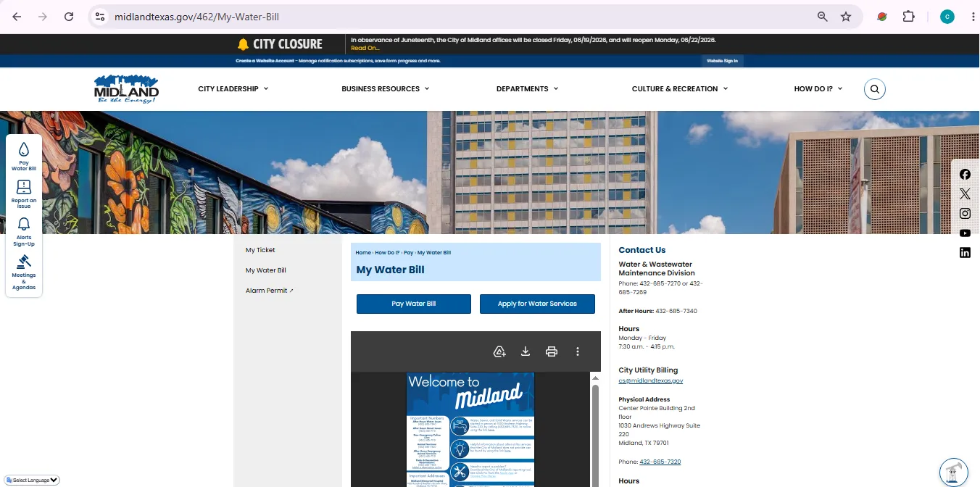Expand the How Do I? menu
This screenshot has width=980, height=487.
(x=818, y=89)
